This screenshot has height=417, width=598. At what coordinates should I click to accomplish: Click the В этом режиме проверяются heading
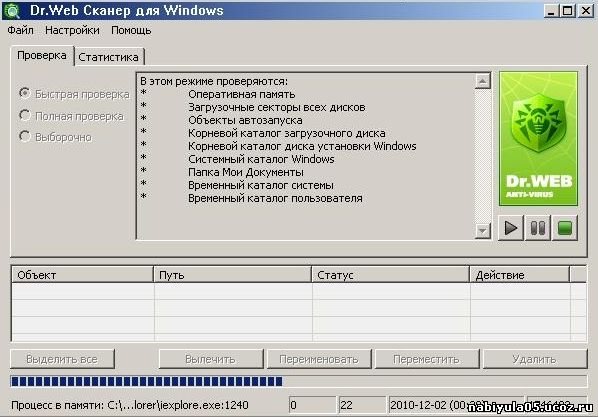pyautogui.click(x=214, y=81)
